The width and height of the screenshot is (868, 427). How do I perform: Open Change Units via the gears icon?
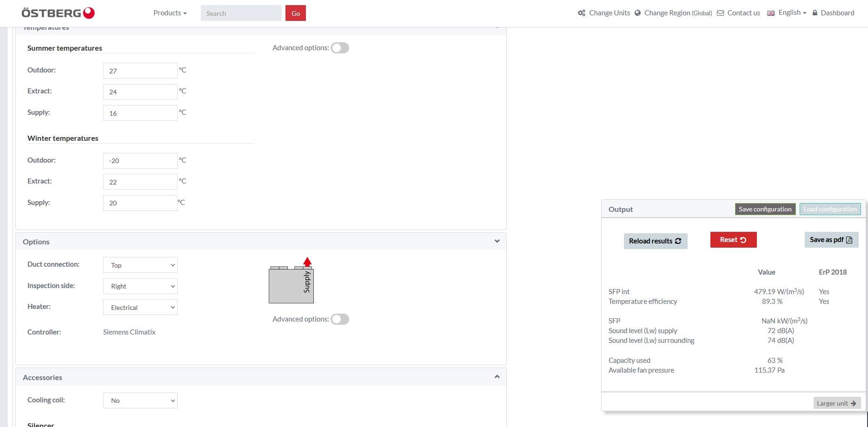click(581, 13)
